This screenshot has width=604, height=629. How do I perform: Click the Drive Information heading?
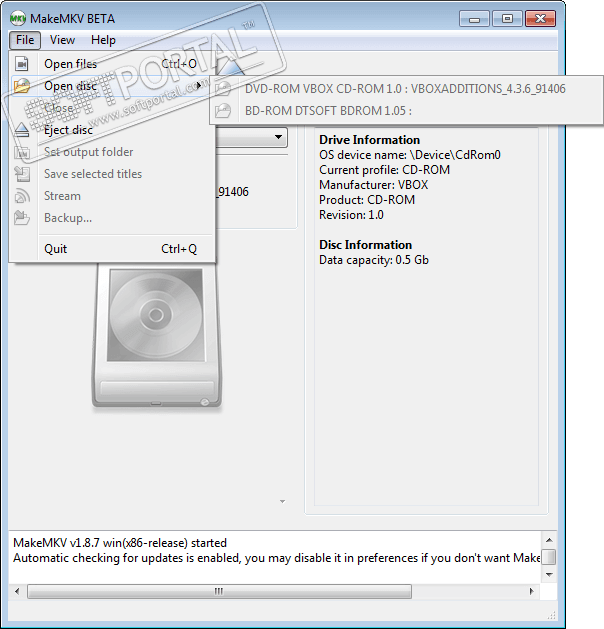tap(369, 140)
